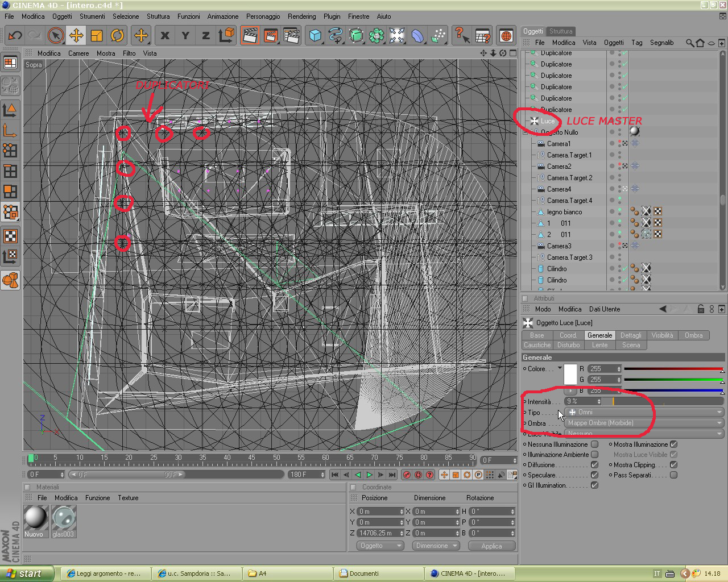Open the Caustiche tab
This screenshot has width=728, height=582.
537,345
